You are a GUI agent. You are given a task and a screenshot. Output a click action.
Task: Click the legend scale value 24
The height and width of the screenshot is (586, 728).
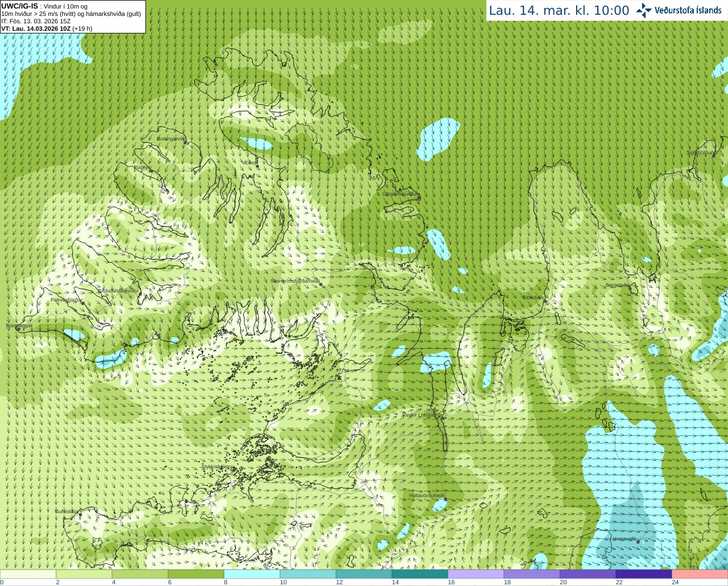(x=675, y=582)
